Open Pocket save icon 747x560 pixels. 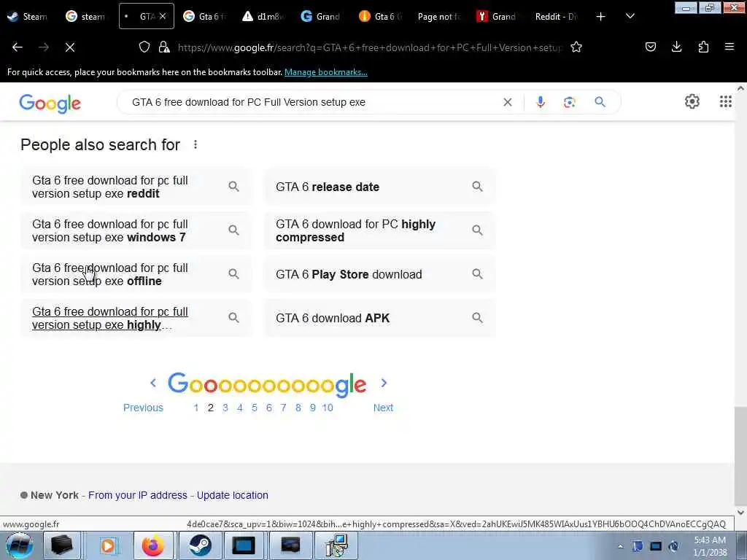[650, 47]
